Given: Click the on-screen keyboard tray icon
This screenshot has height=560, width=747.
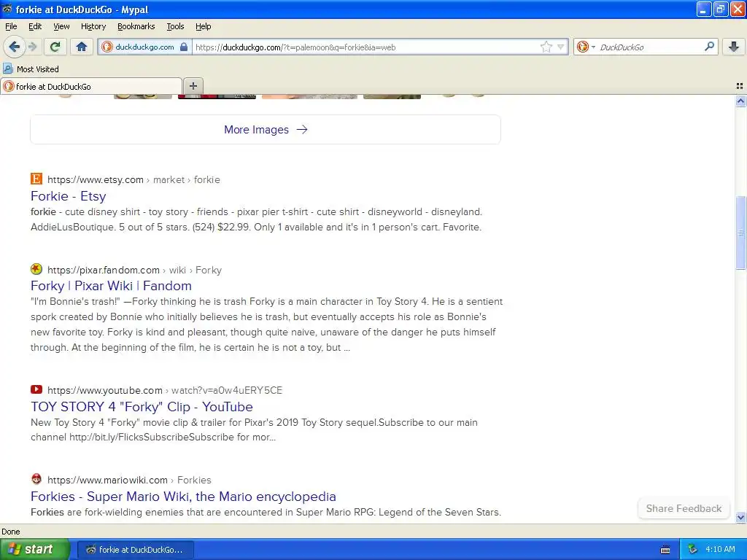Looking at the screenshot, I should [665, 550].
